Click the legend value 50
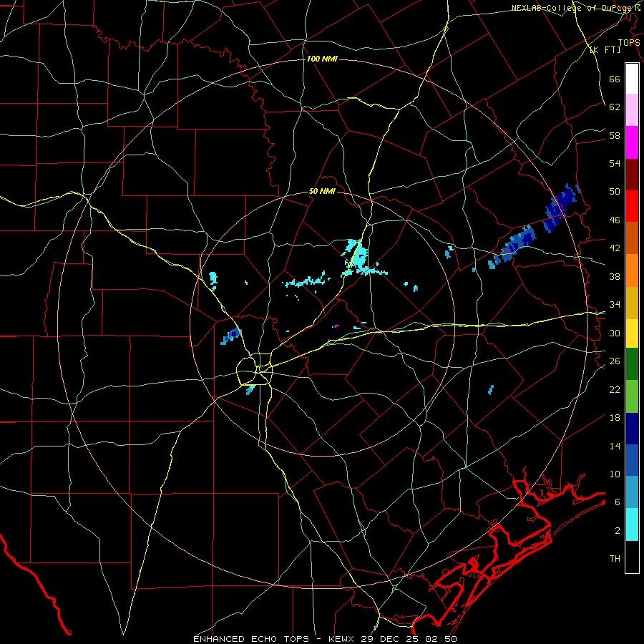This screenshot has width=644, height=644. 615,191
